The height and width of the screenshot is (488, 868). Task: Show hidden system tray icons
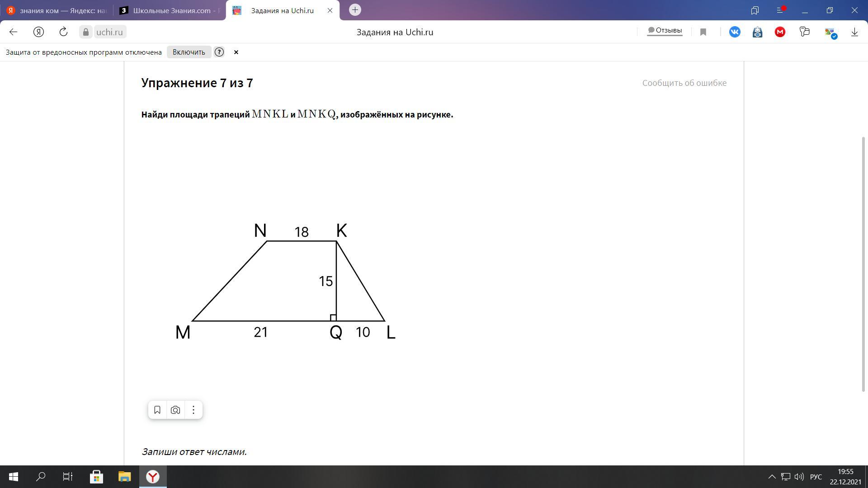pos(772,477)
